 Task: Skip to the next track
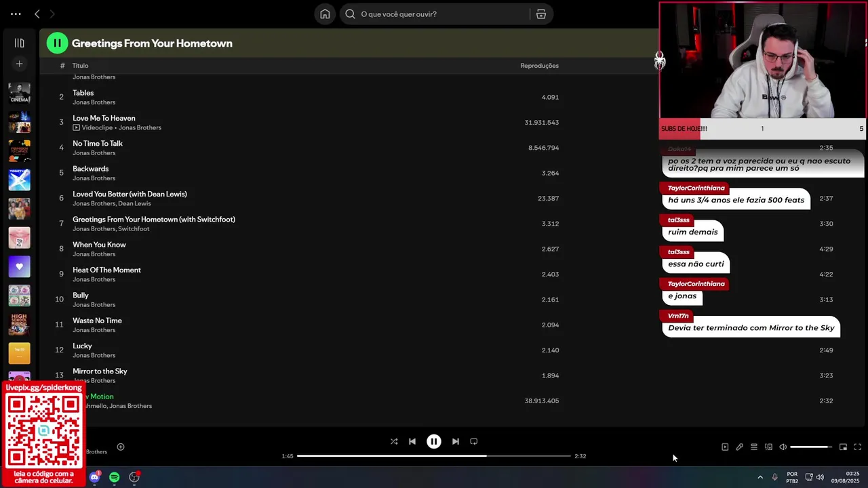(456, 441)
